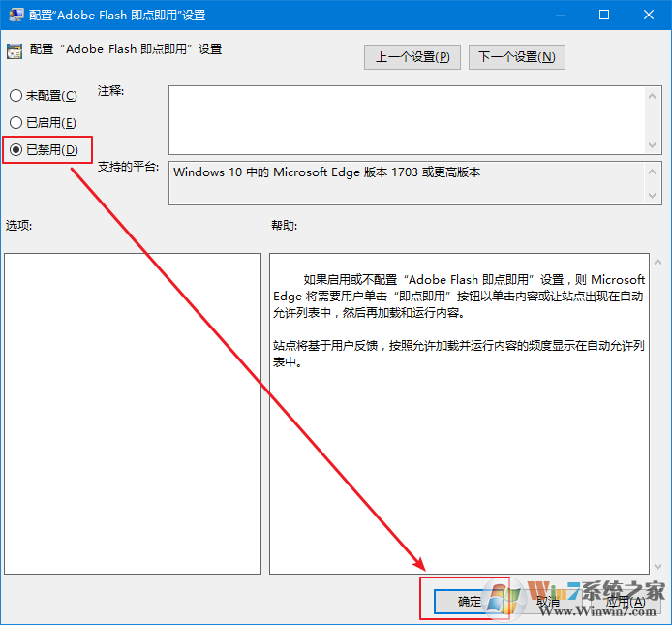
Task: Click the 选项: label
Action: pyautogui.click(x=18, y=225)
